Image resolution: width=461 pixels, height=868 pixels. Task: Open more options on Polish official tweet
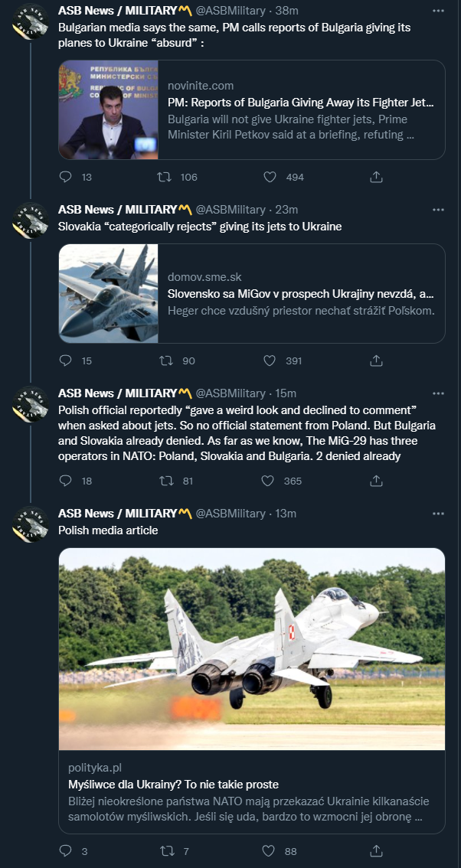coord(437,393)
